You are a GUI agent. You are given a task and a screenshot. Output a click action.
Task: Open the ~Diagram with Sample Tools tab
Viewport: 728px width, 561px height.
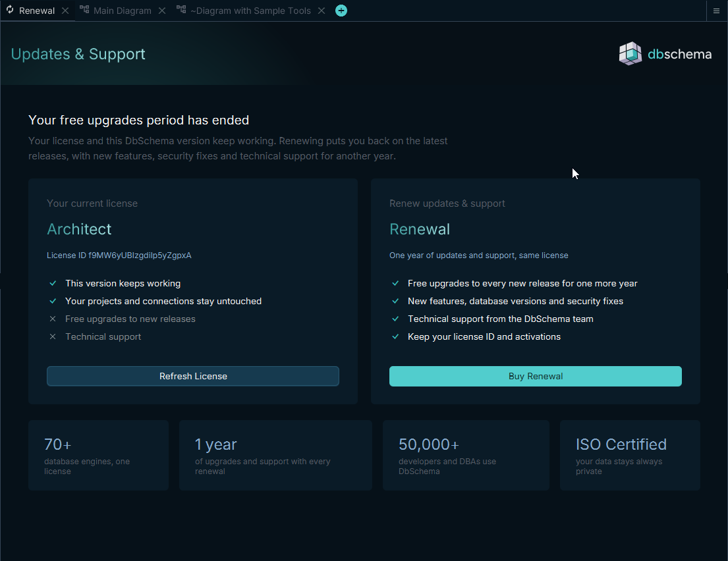click(x=251, y=11)
